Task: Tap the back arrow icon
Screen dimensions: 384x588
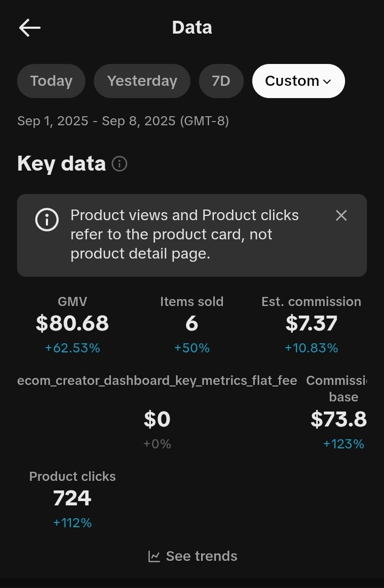Action: (30, 28)
